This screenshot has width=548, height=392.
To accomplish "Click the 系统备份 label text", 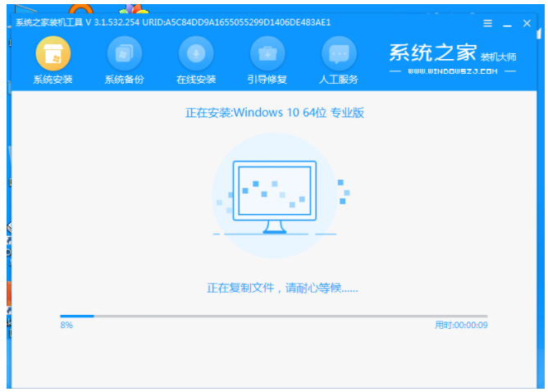I will [125, 80].
